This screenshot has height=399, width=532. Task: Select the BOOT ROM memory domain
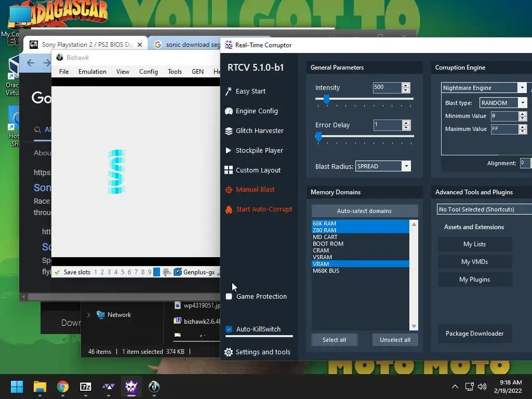(361, 244)
